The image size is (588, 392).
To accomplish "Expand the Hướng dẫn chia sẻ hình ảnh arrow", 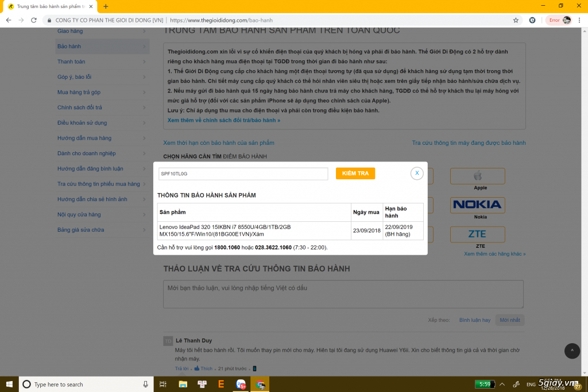I will pyautogui.click(x=144, y=199).
